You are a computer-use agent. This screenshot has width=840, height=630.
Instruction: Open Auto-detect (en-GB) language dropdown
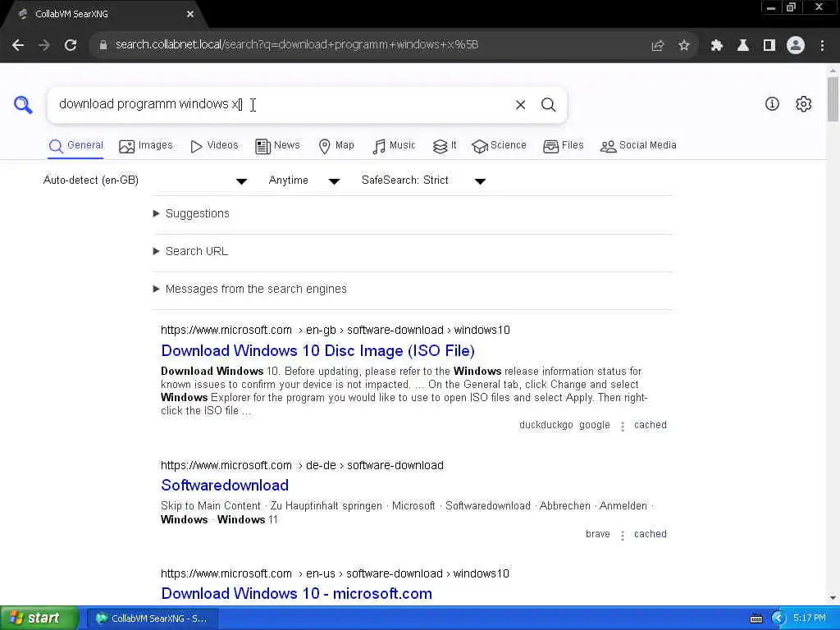point(145,180)
